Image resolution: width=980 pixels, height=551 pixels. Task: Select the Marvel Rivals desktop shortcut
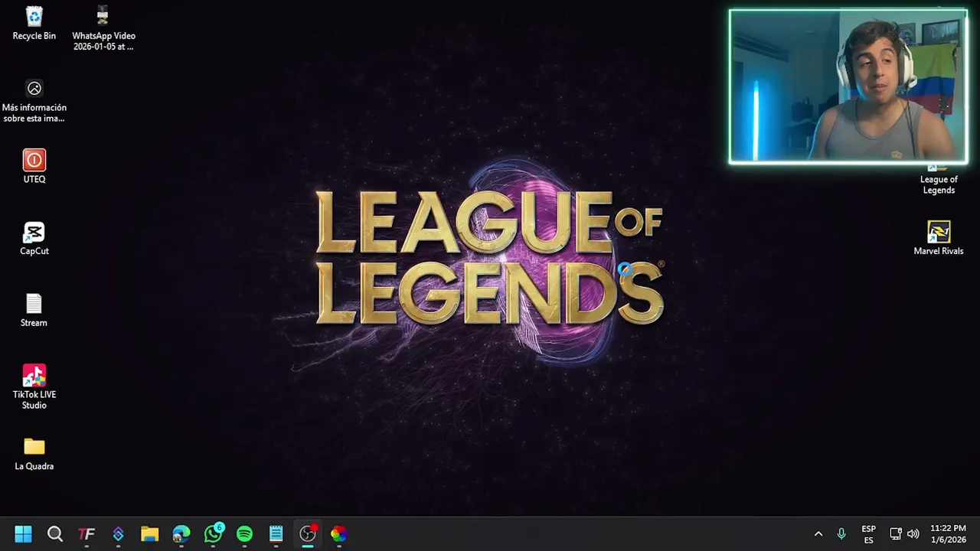coord(938,238)
